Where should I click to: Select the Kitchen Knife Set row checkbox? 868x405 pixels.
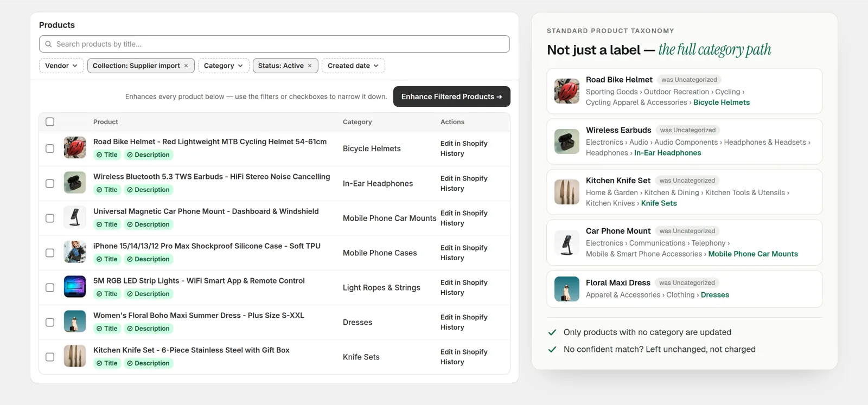click(50, 357)
